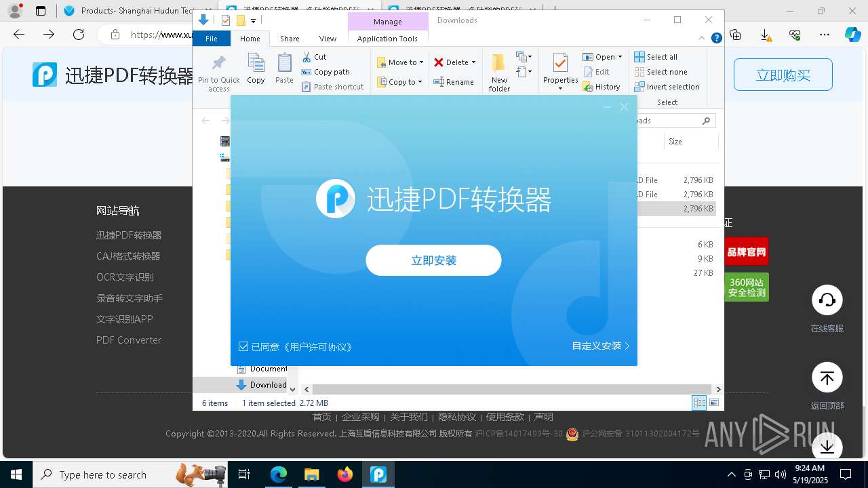Click Edit in the ribbon
868x488 pixels.
596,72
